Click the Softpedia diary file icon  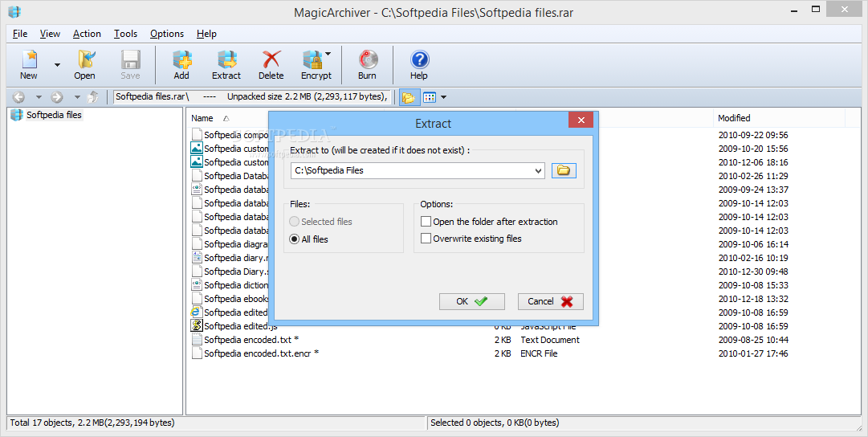tap(197, 258)
